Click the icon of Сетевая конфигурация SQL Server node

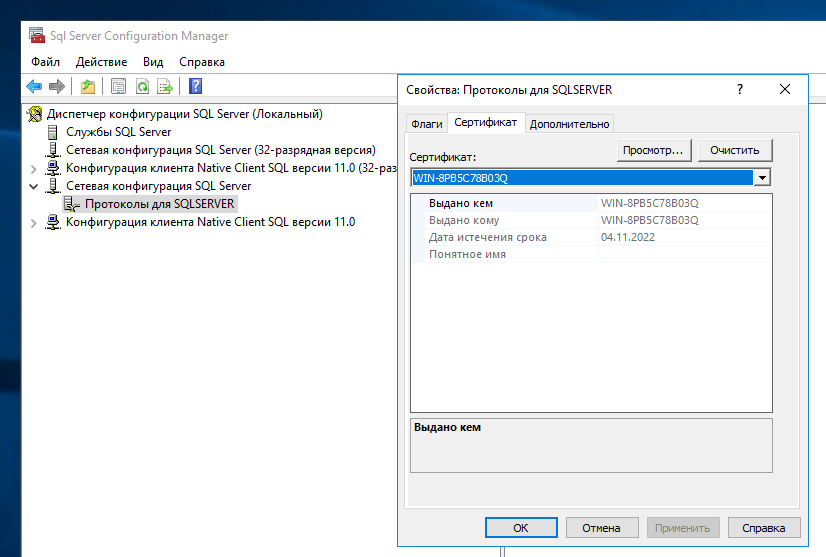(53, 185)
